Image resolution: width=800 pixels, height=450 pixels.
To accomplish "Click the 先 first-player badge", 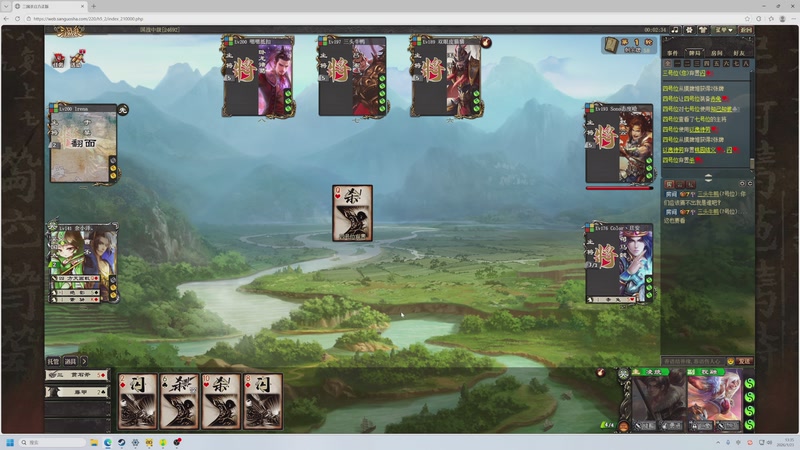I will (x=123, y=110).
